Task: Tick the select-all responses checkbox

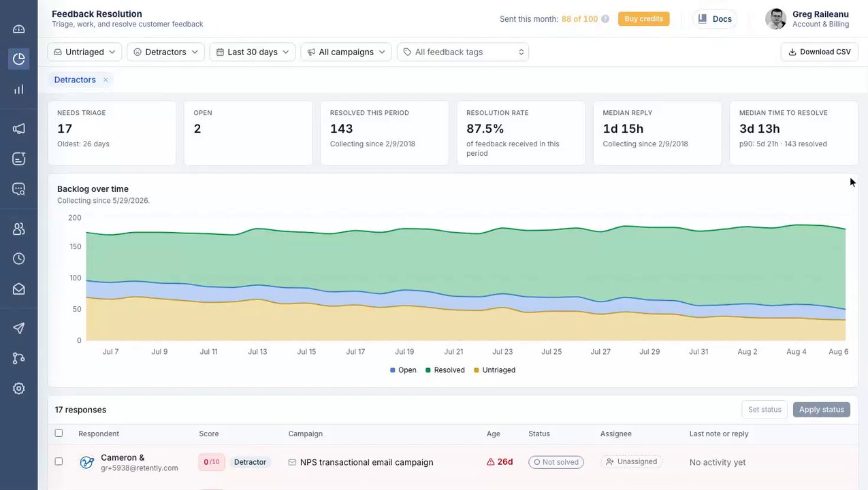Action: pyautogui.click(x=59, y=433)
